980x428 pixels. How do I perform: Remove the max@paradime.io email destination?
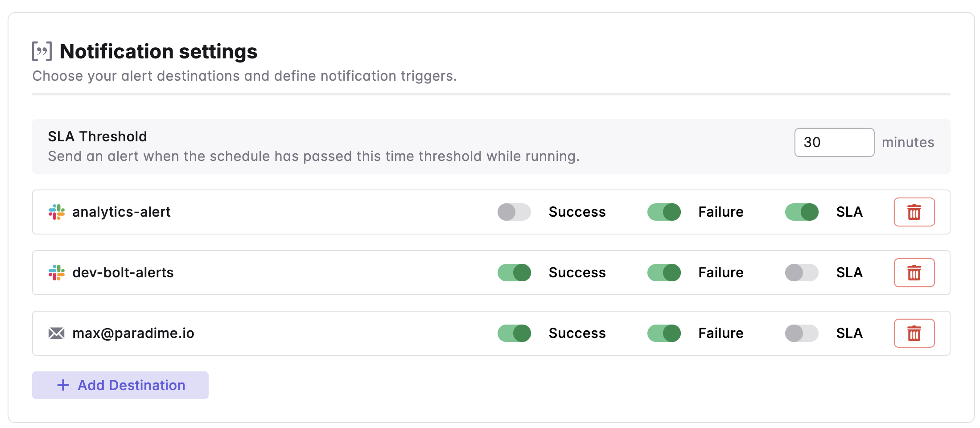pos(914,333)
